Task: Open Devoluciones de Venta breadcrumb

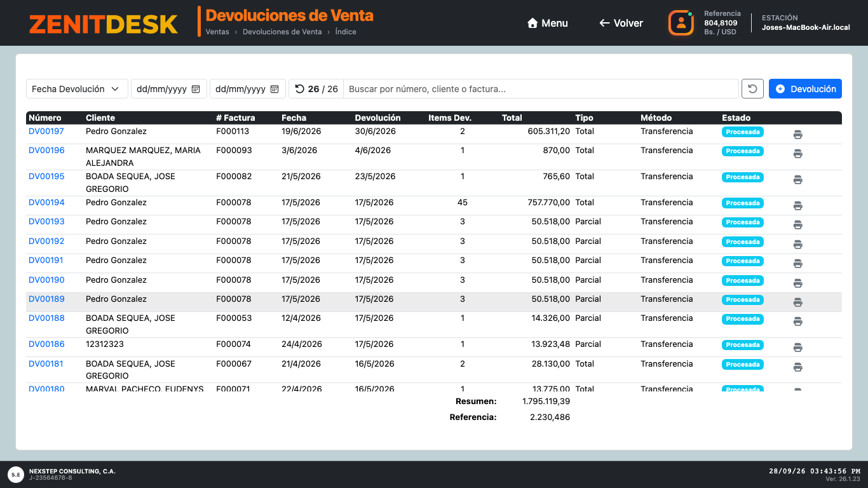Action: [282, 32]
